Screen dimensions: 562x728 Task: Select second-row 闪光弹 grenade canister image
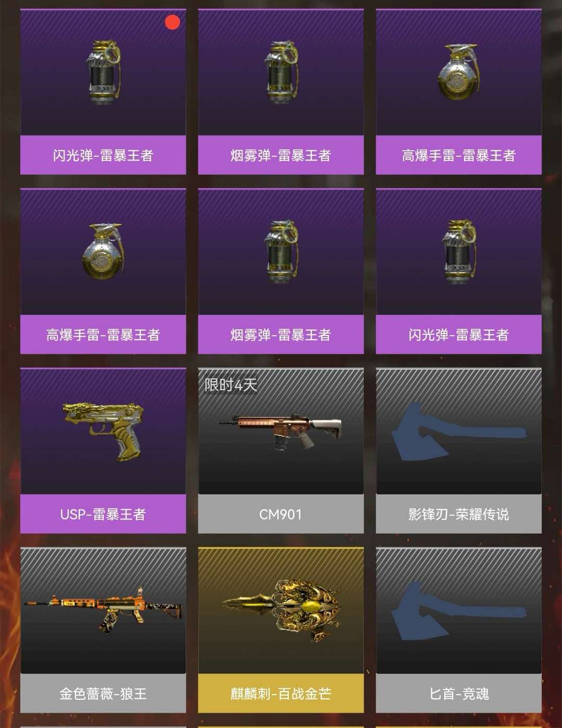[x=459, y=252]
